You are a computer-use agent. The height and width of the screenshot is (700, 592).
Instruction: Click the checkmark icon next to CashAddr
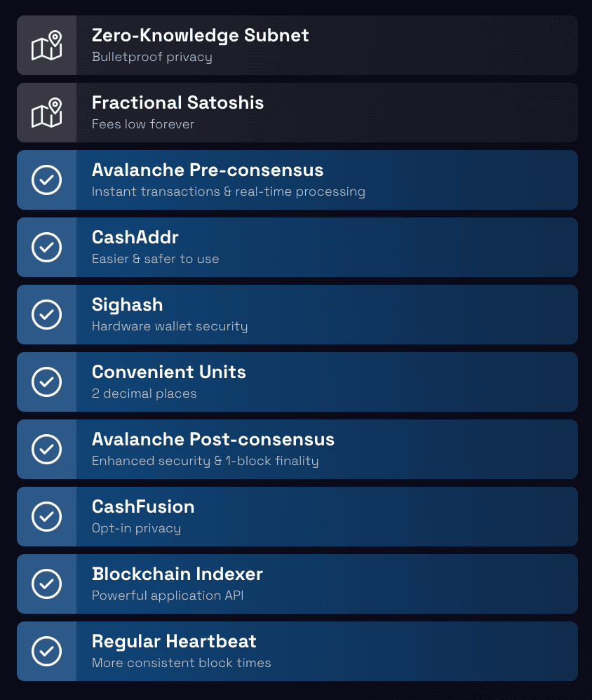[x=47, y=248]
